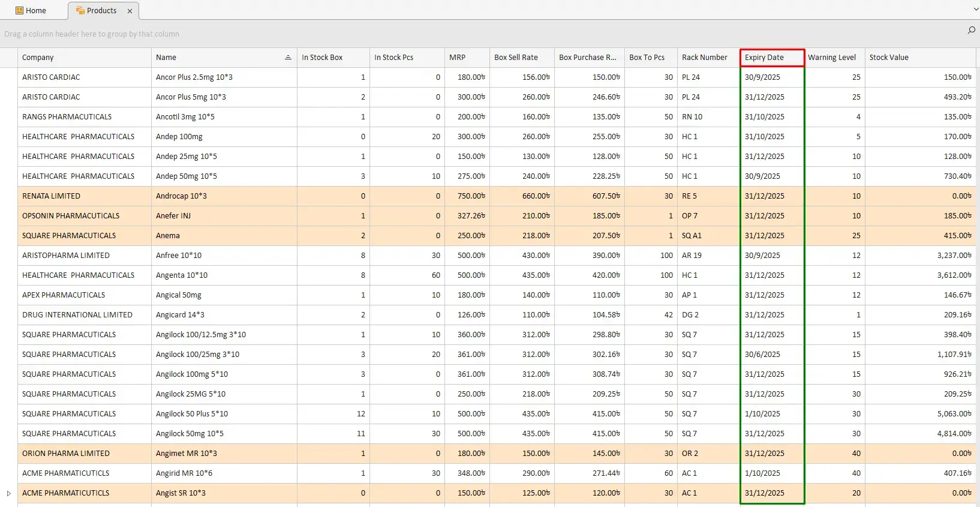Screen dimensions: 980x507
Task: Select the Angilock 100mg 5*10 cell
Action: pos(224,374)
